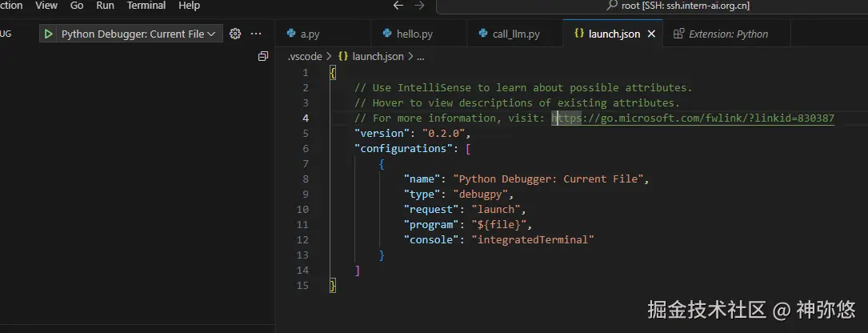Open the Terminal menu
The width and height of the screenshot is (868, 333).
pyautogui.click(x=146, y=6)
